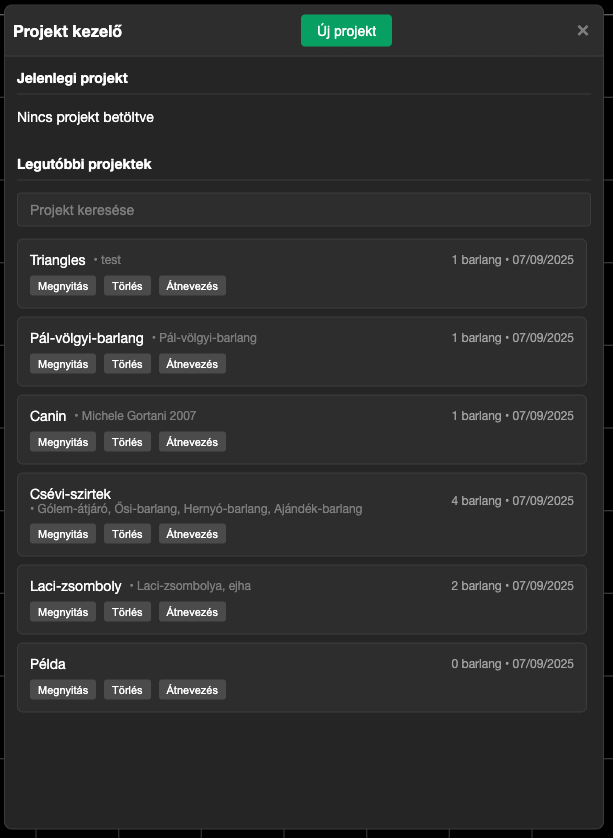
Task: Delete the Példa project
Action: click(127, 690)
